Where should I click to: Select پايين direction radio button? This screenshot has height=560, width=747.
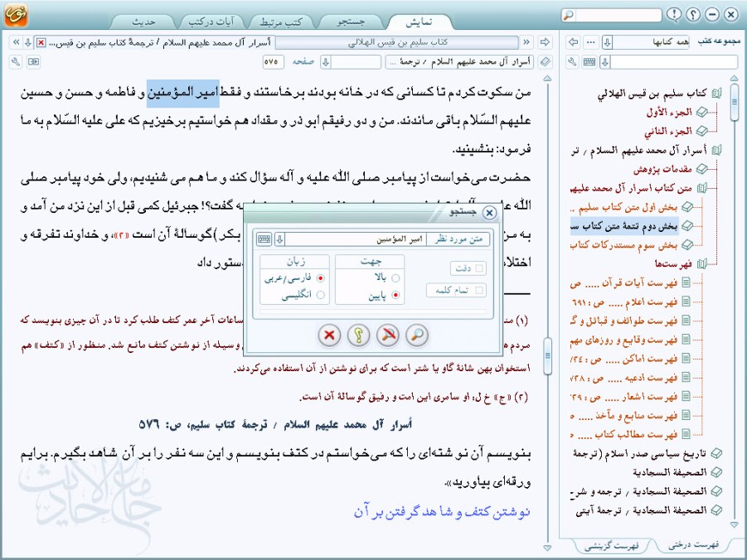tap(395, 295)
